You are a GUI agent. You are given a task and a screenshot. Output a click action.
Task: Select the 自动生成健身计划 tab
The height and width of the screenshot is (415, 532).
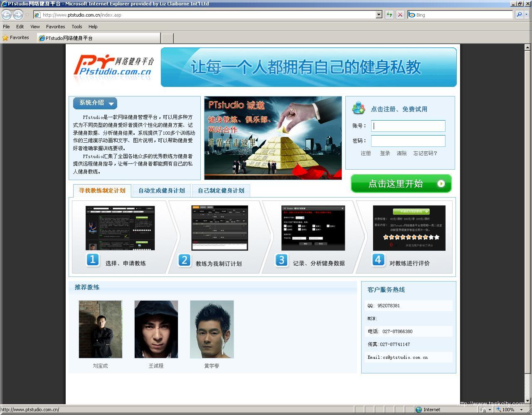pos(162,190)
